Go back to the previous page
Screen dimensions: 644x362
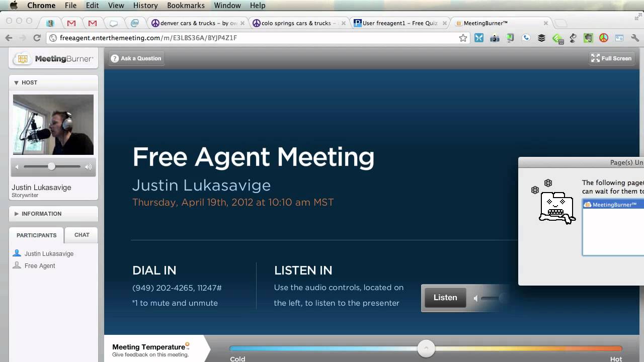click(9, 38)
